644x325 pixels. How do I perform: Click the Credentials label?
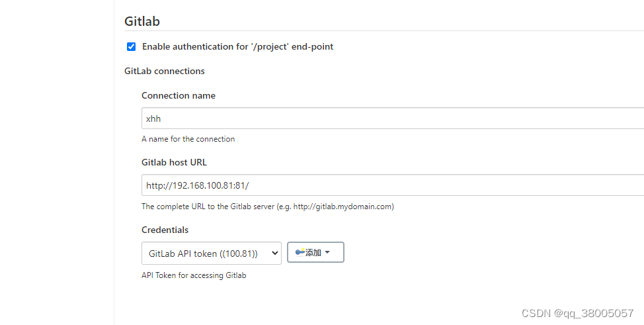165,230
